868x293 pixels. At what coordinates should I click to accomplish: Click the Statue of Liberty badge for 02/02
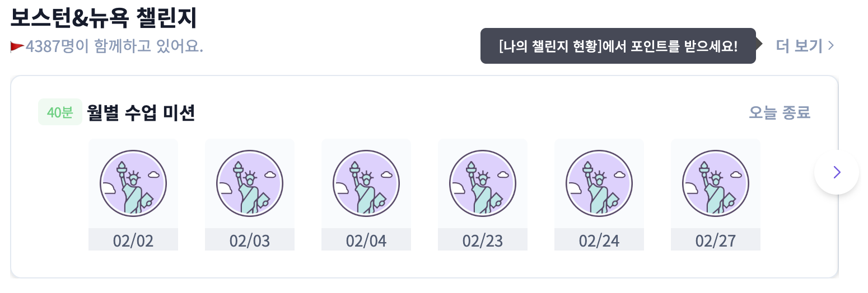click(133, 183)
